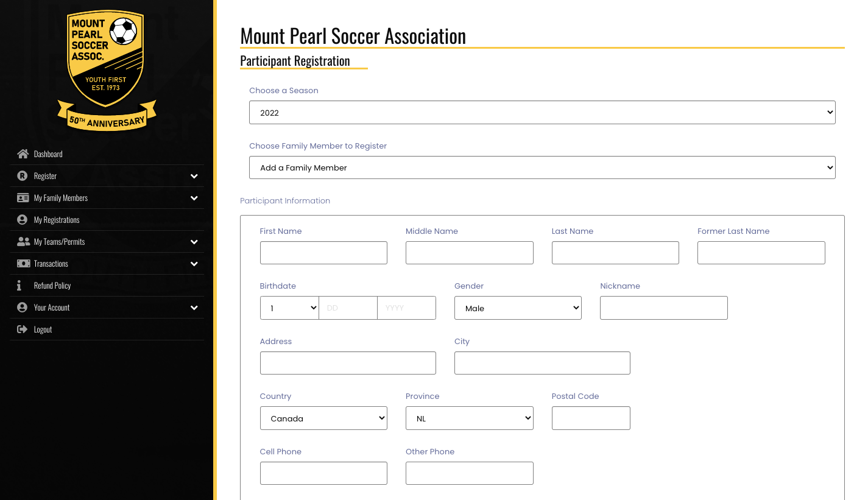Open the Country dropdown
Image resolution: width=868 pixels, height=500 pixels.
[x=323, y=418]
